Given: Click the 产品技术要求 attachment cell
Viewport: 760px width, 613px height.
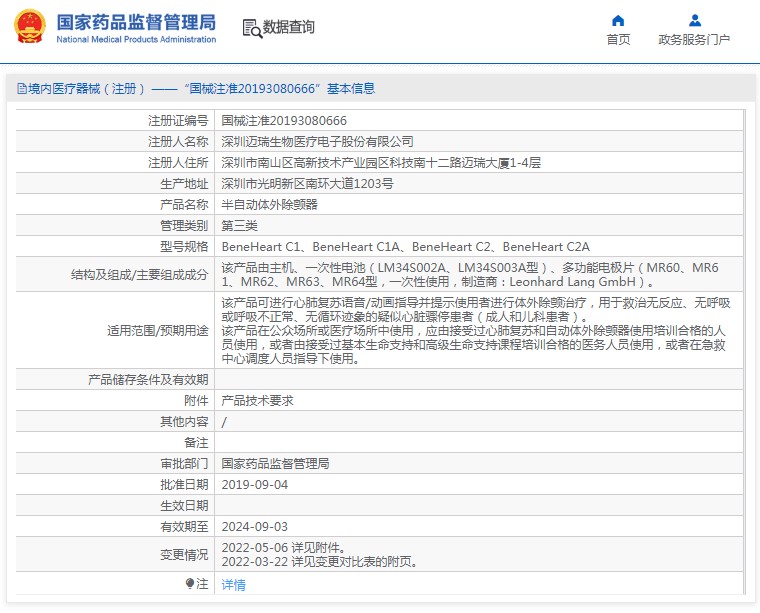Looking at the screenshot, I should (257, 400).
